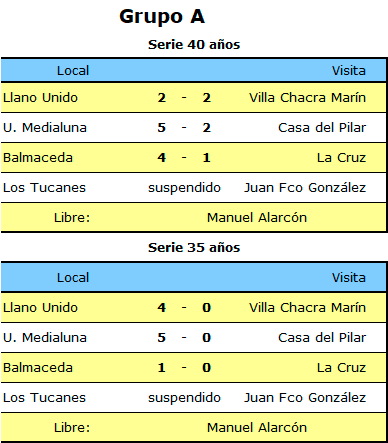Image resolution: width=388 pixels, height=443 pixels.
Task: Click Local header in Serie 40 table
Action: click(x=73, y=71)
